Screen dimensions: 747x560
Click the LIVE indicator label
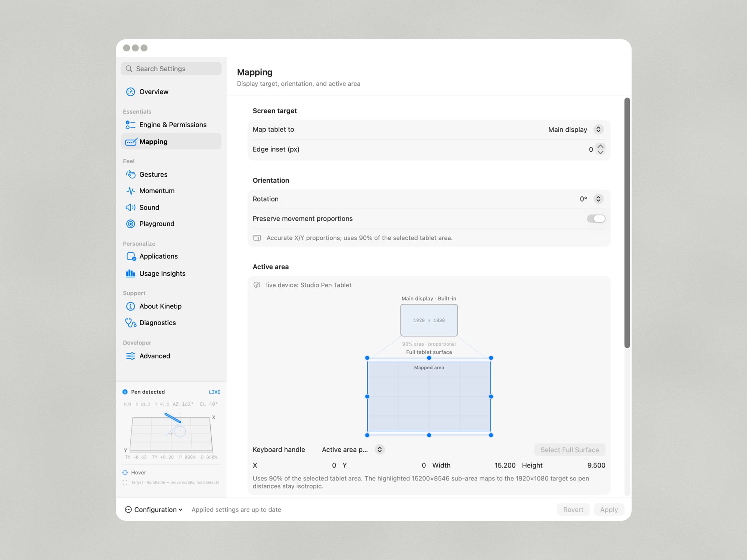point(214,392)
